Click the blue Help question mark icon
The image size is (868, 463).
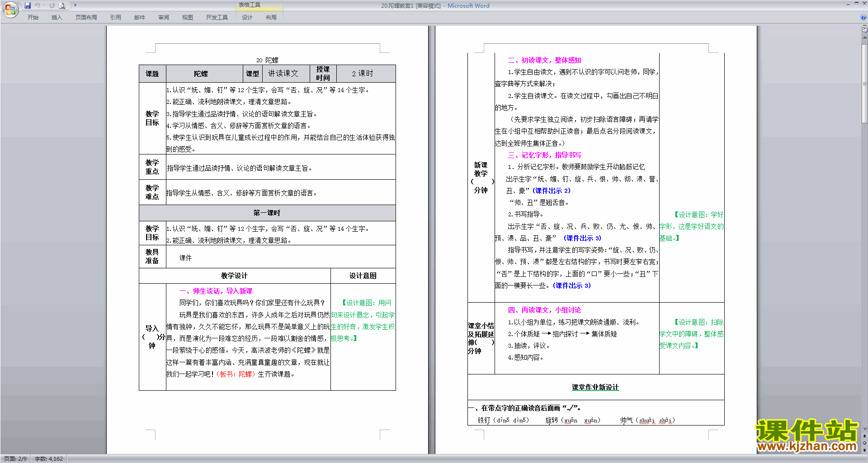click(x=863, y=17)
